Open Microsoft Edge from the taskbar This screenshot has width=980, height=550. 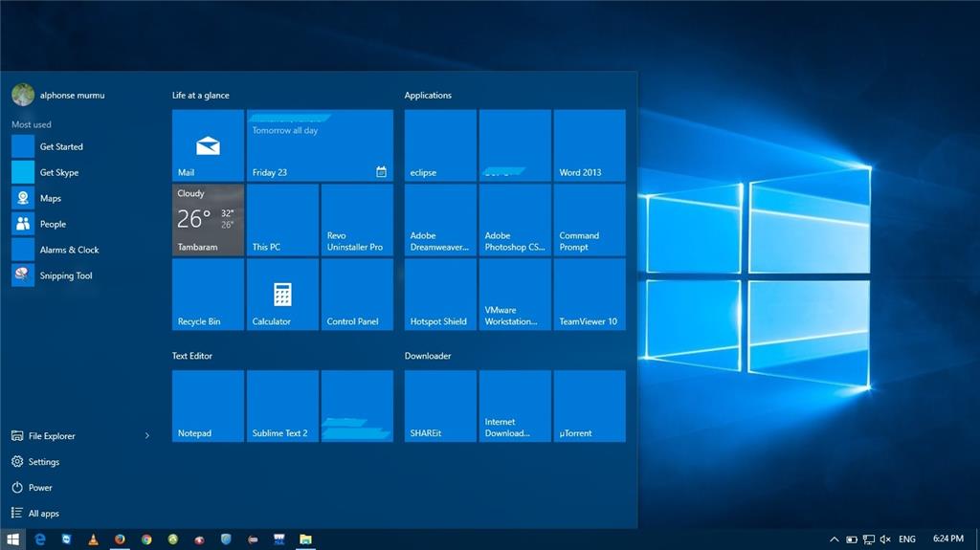(40, 539)
